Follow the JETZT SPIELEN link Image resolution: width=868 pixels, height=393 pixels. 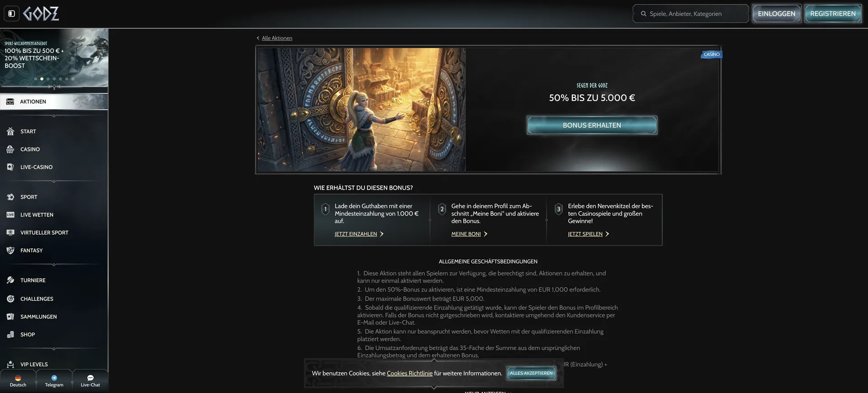pos(588,234)
